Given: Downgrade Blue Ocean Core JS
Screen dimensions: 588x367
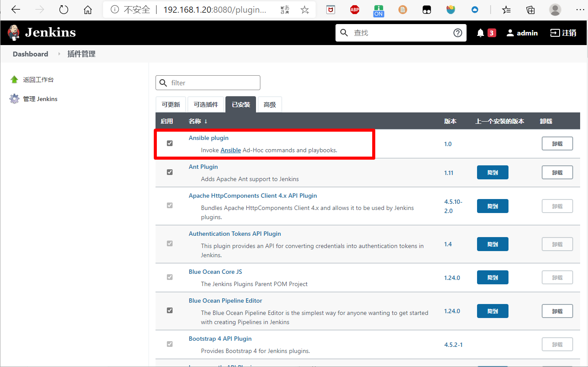Looking at the screenshot, I should coord(493,277).
